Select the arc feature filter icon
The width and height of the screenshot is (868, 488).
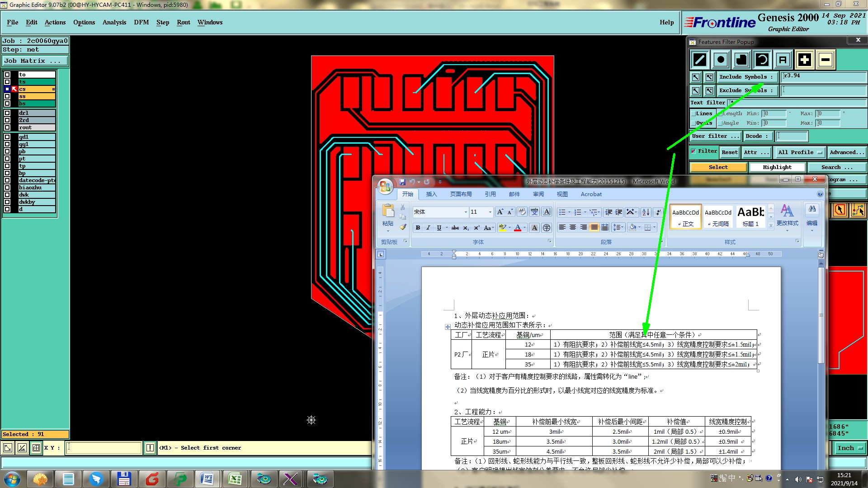(762, 60)
